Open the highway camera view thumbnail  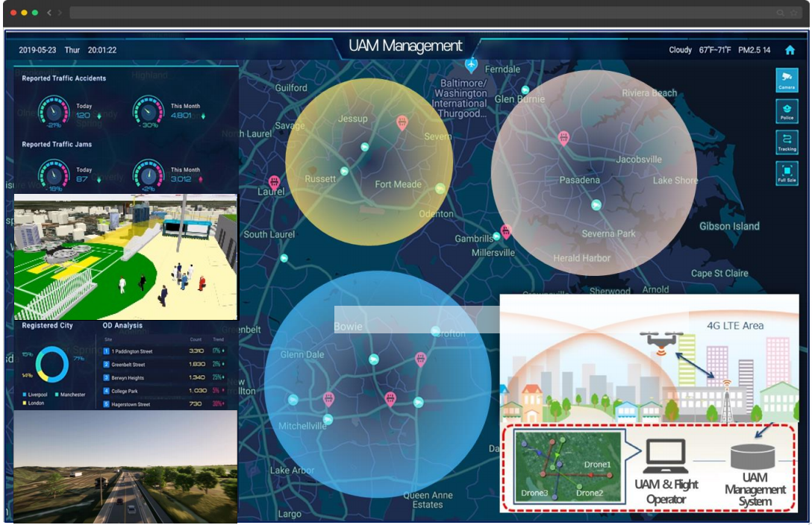[x=126, y=467]
